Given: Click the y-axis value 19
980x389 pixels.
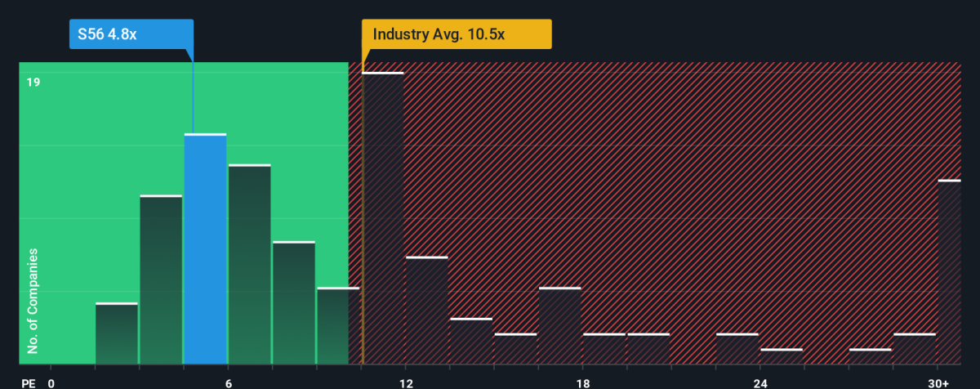Looking at the screenshot, I should coord(33,82).
